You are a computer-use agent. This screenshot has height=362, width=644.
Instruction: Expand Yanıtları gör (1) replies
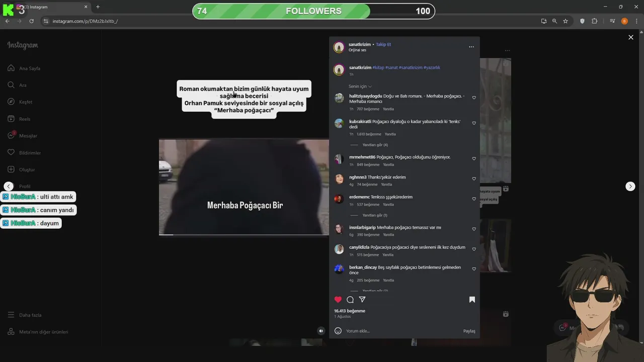coord(375,215)
